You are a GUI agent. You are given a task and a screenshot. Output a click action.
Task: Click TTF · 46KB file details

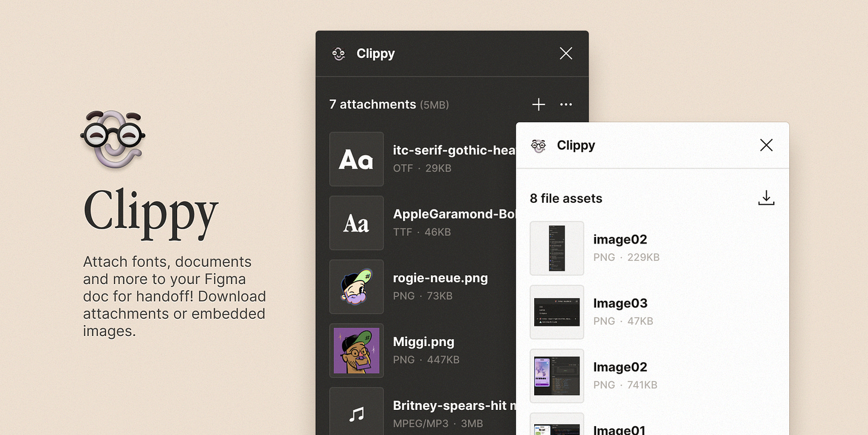tap(422, 232)
